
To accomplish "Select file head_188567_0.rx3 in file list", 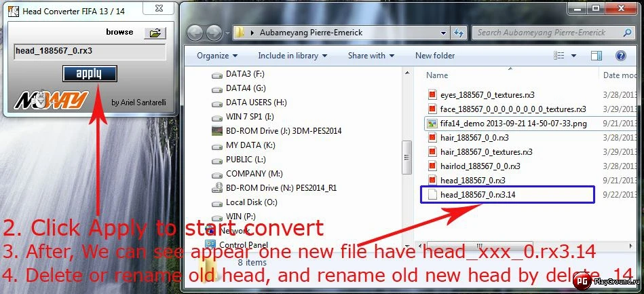I will [x=473, y=180].
